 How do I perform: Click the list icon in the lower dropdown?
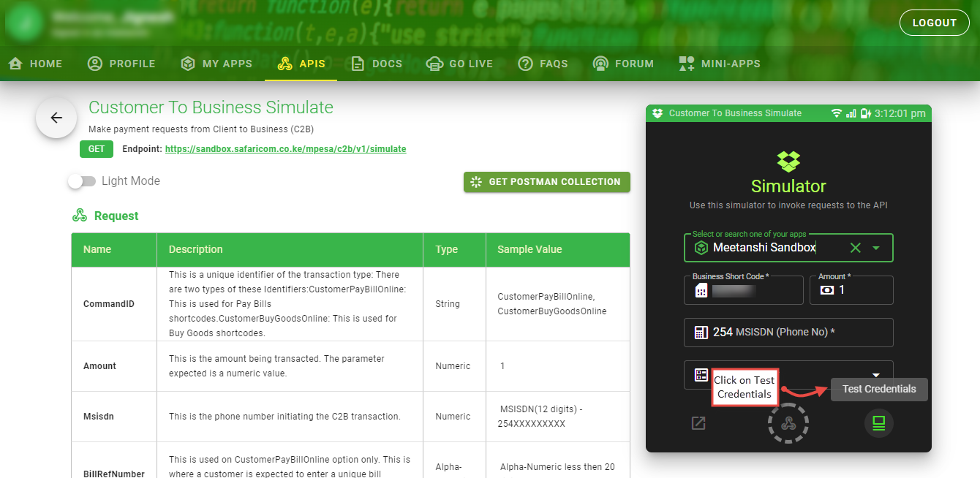[701, 375]
